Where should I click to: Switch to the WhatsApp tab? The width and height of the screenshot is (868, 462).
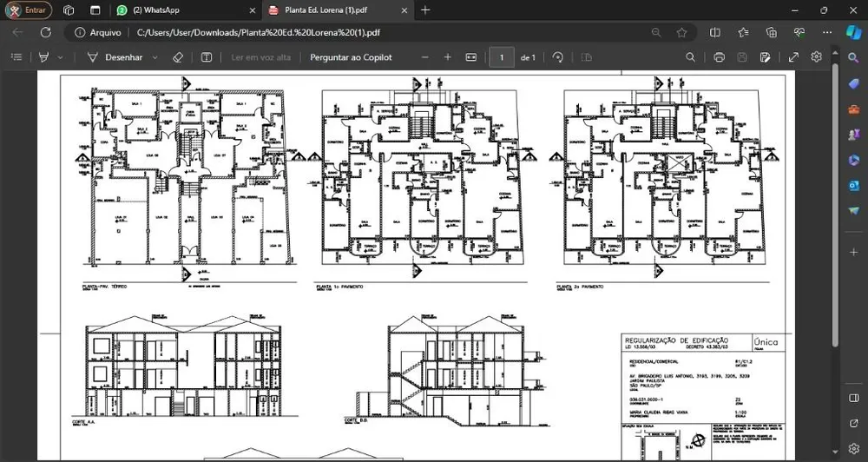185,10
